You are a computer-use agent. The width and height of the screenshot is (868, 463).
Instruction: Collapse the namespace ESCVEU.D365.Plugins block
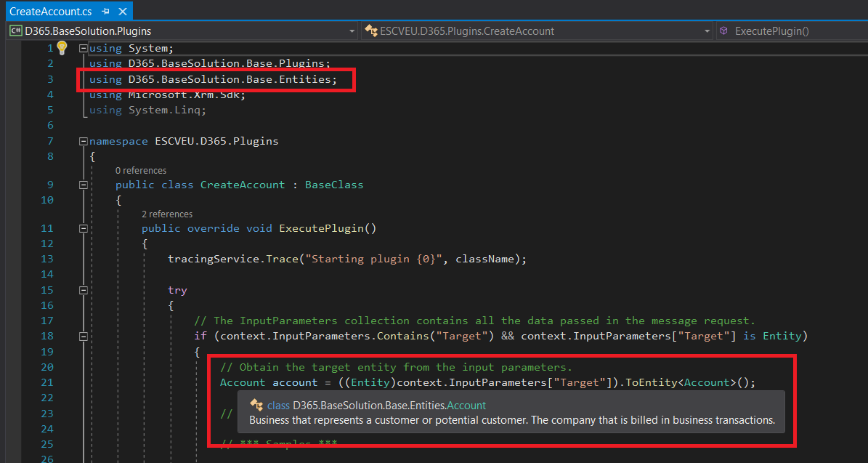[x=84, y=141]
